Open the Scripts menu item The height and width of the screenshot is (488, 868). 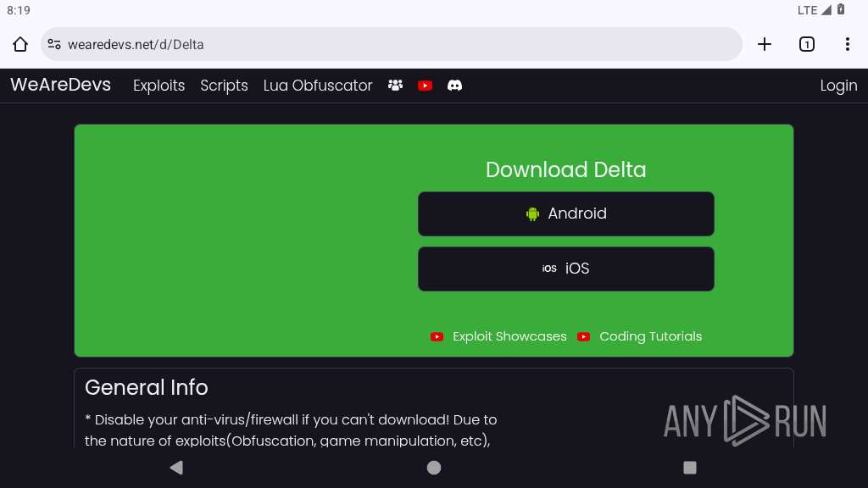tap(224, 86)
